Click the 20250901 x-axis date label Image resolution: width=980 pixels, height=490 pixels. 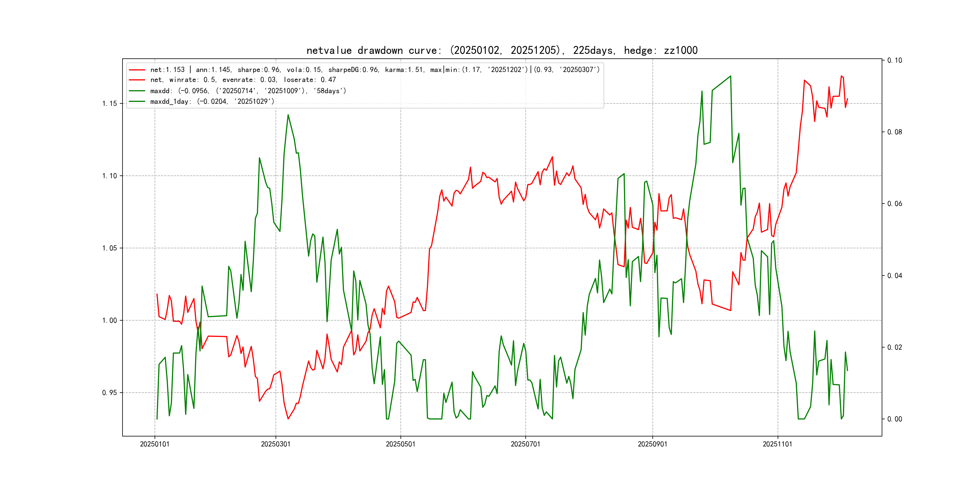click(x=652, y=444)
